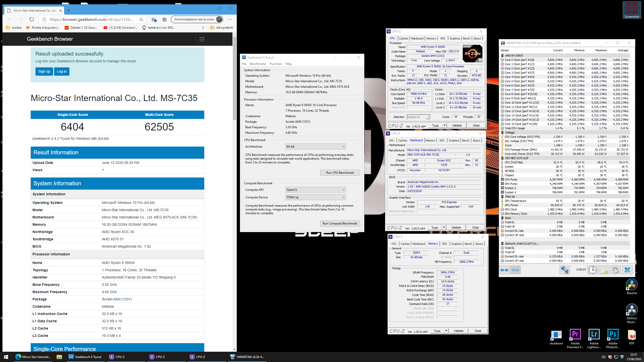
Task: Open the Compute API OpenCL dropdown
Action: 315,190
